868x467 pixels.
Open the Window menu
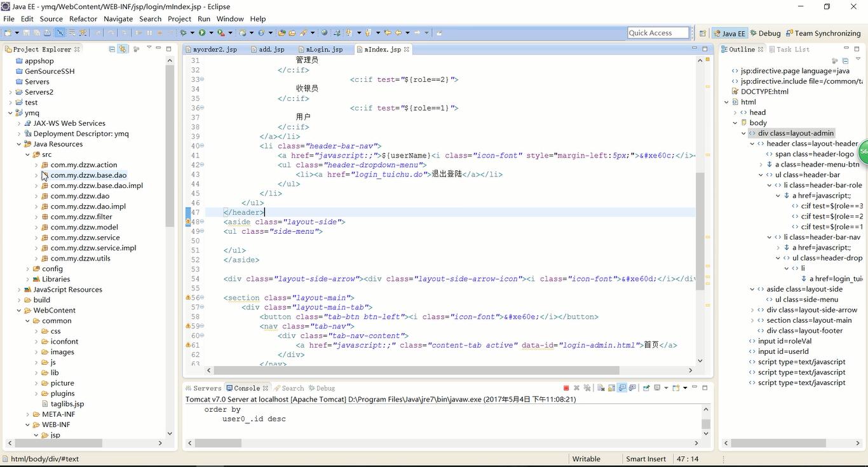[x=230, y=18]
